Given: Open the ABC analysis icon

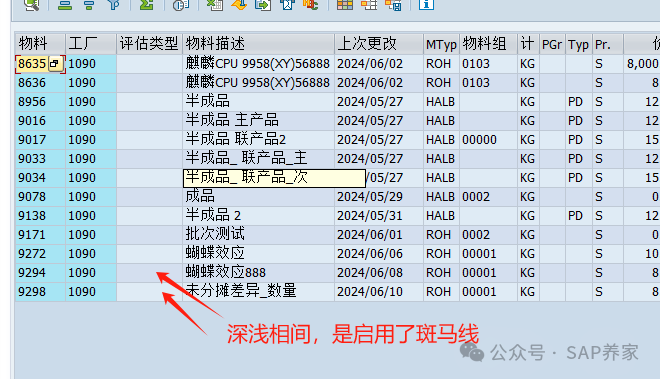Looking at the screenshot, I should 311,4.
